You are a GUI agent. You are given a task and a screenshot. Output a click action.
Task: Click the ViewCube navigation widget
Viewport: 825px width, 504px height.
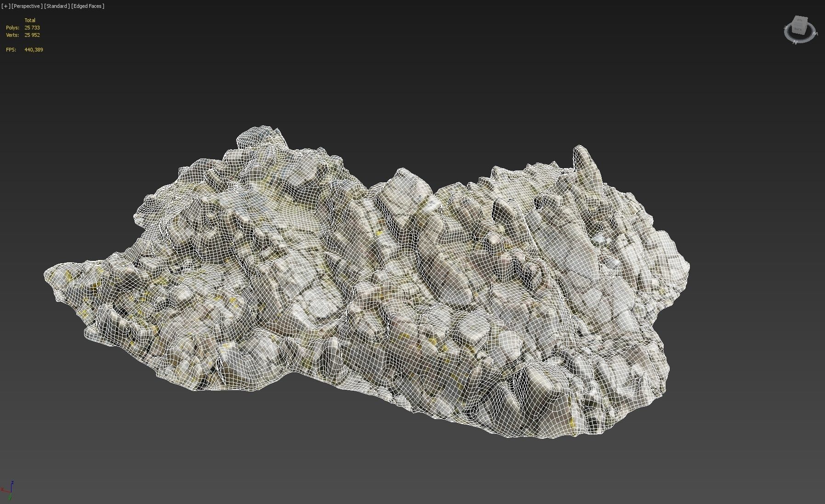point(799,26)
